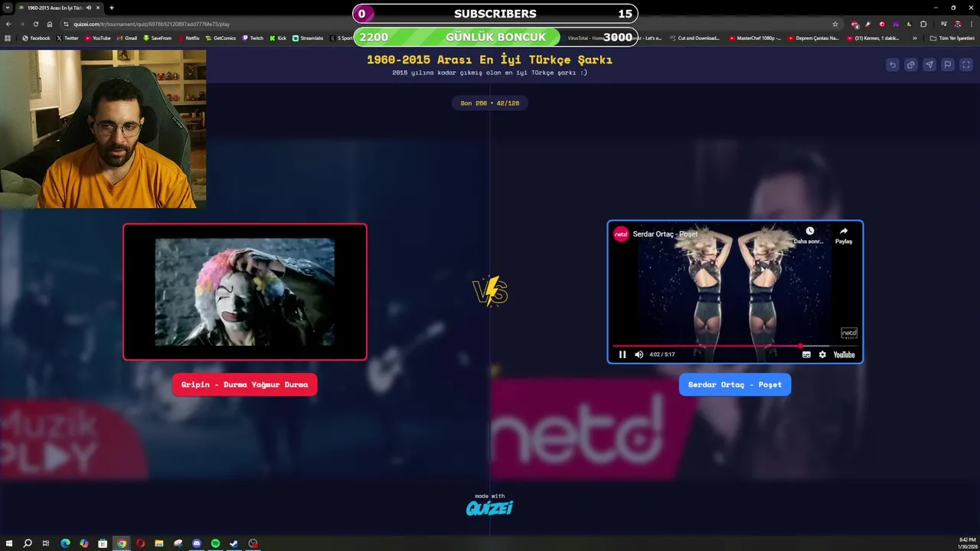This screenshot has width=980, height=551.
Task: Open the MasterChef 1080p bookmark
Action: (x=755, y=38)
